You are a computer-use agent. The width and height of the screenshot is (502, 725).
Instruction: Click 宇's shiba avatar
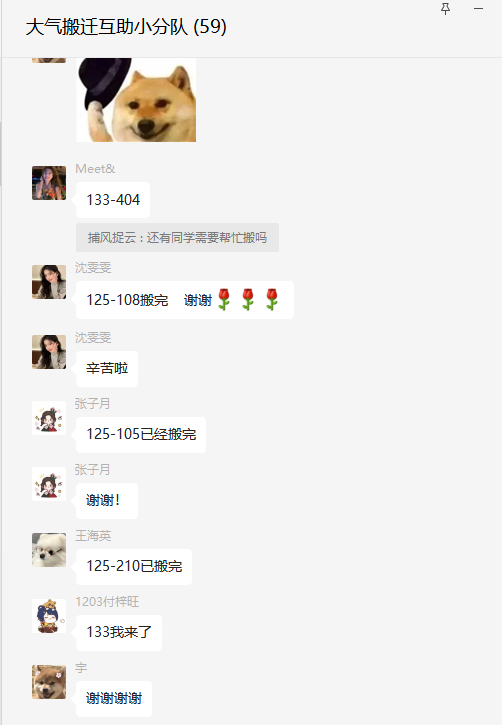coord(49,682)
